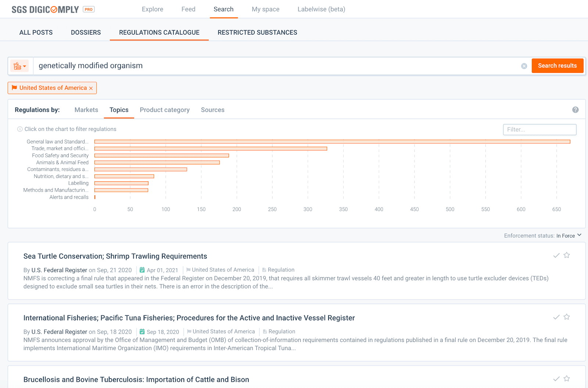Viewport: 588px width, 388px height.
Task: Mark Sea Turtle Conservation post as read
Action: (556, 255)
